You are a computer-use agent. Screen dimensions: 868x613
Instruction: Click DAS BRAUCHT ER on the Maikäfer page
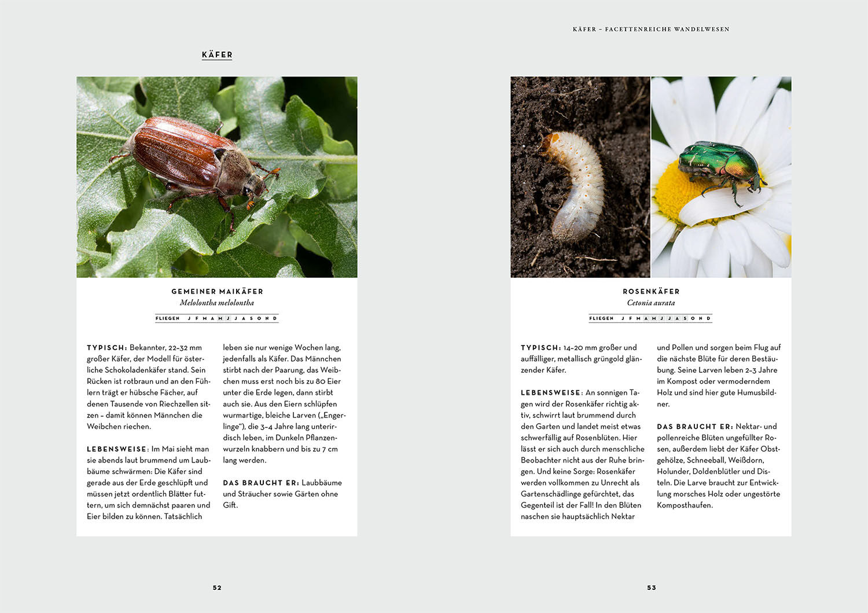tap(260, 483)
